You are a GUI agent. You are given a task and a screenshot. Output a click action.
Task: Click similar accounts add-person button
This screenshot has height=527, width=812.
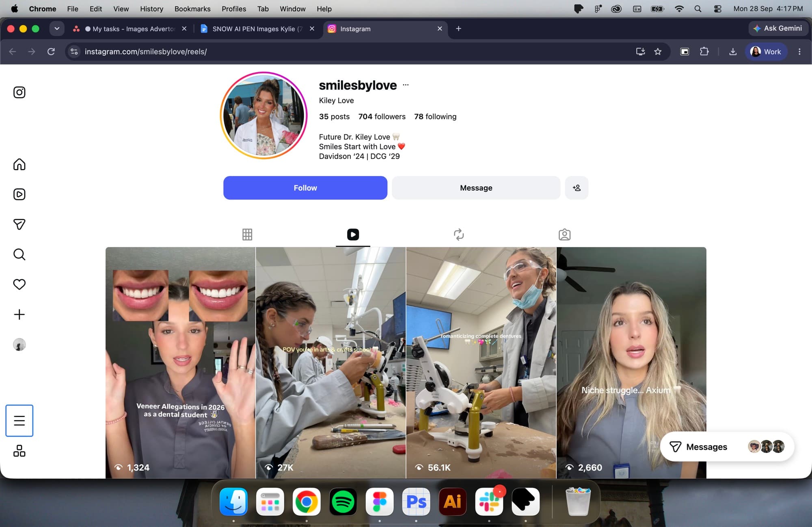coord(577,188)
